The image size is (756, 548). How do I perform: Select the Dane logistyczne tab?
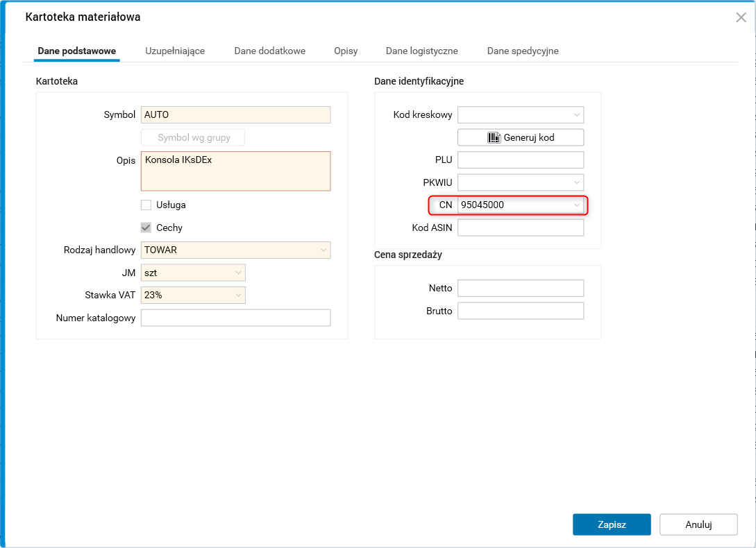tap(421, 51)
